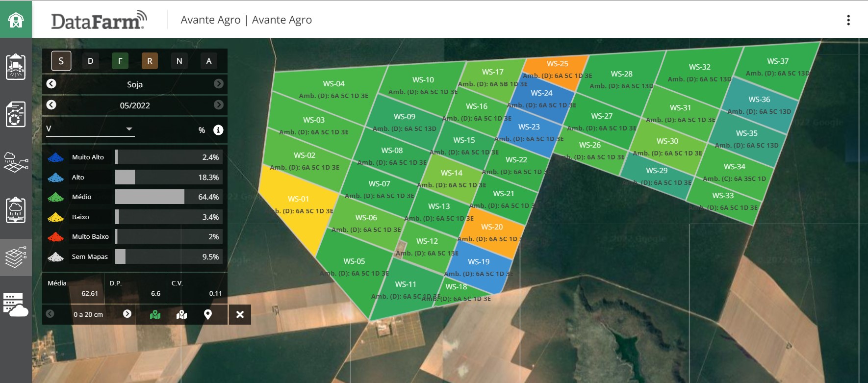Open the V parameter dropdown
Screen dimensions: 868x383
click(x=90, y=129)
